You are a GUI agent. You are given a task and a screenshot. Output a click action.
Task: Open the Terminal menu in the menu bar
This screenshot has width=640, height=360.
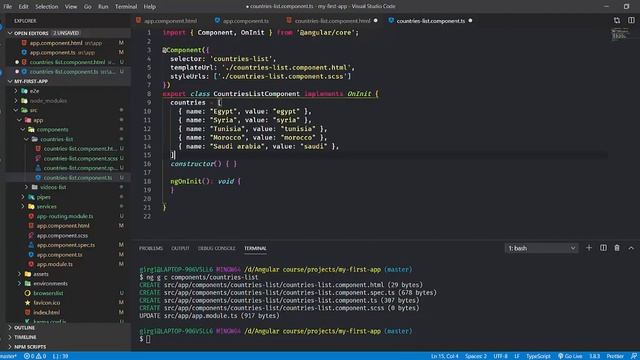[126, 7]
